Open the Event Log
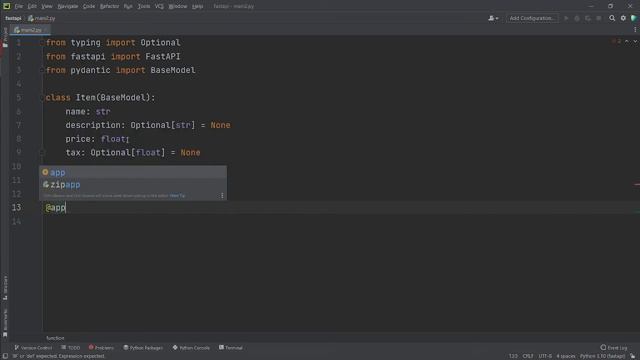640x360 pixels. pyautogui.click(x=614, y=348)
